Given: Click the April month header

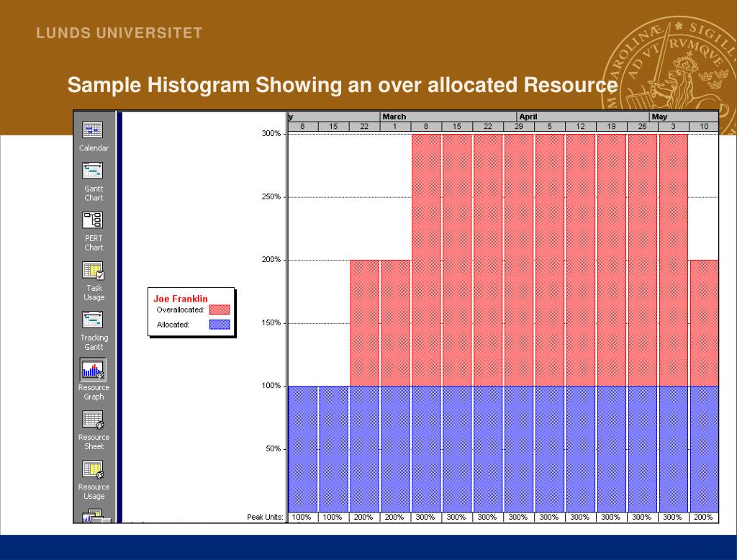Looking at the screenshot, I should [x=583, y=117].
